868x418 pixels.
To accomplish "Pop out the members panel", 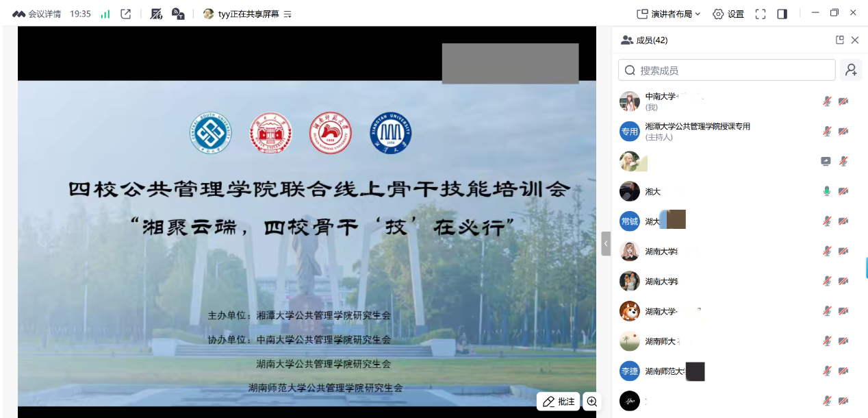I will (840, 40).
